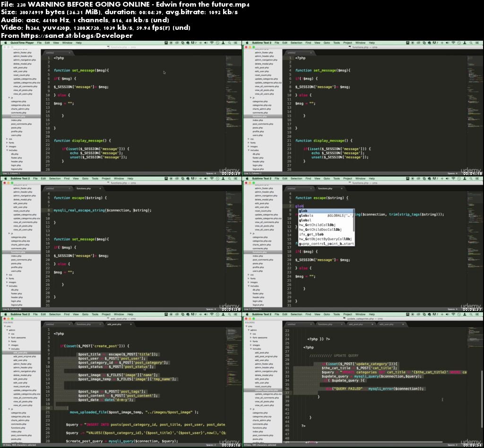Open add_post_original.php in the add_post.php frame sidebar

click(x=25, y=356)
